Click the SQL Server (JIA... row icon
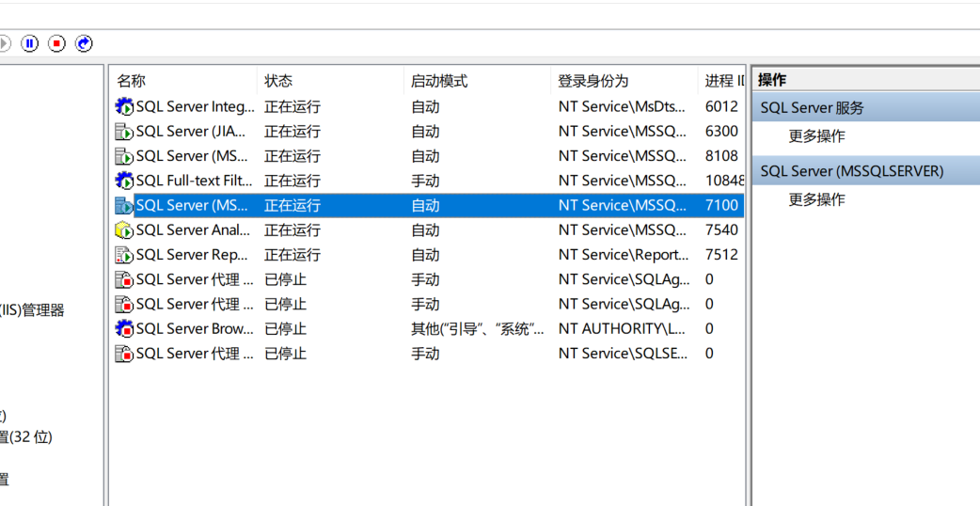980x506 pixels. pos(124,132)
